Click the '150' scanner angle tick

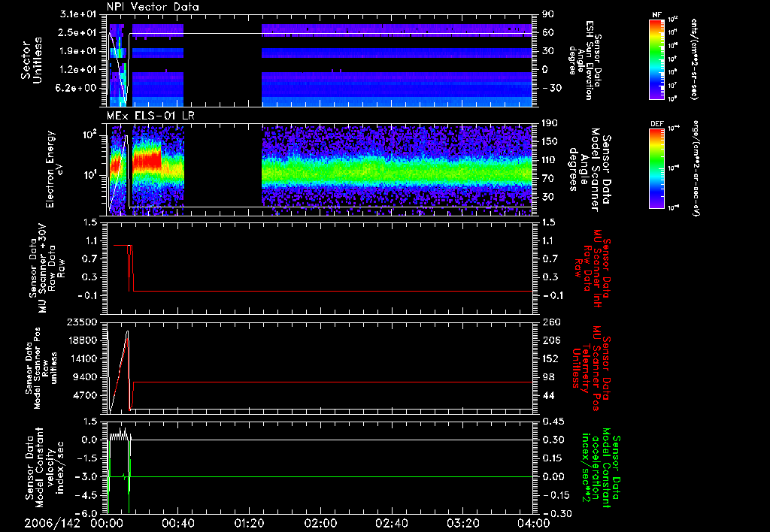tap(551, 141)
